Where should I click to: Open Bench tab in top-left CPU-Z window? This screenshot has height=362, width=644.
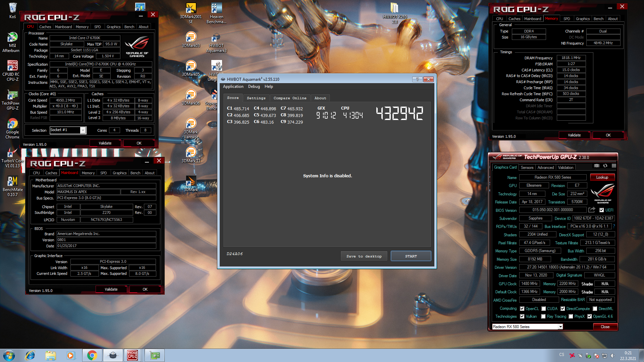point(129,27)
